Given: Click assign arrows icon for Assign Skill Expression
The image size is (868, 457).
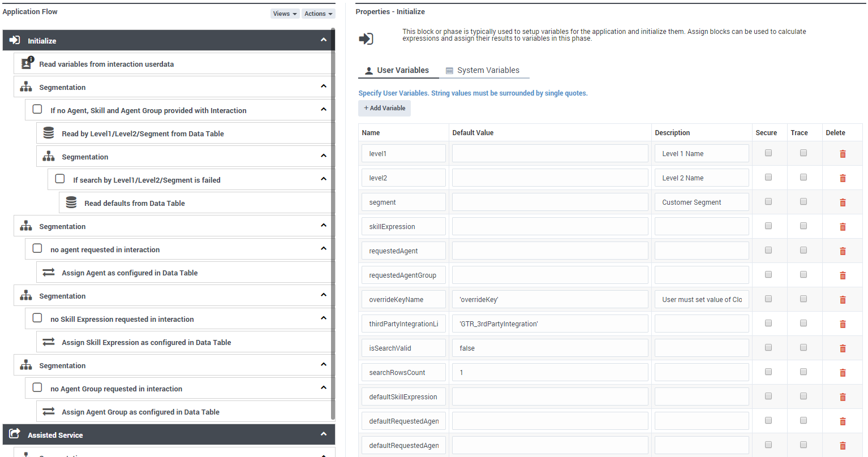Looking at the screenshot, I should point(49,342).
